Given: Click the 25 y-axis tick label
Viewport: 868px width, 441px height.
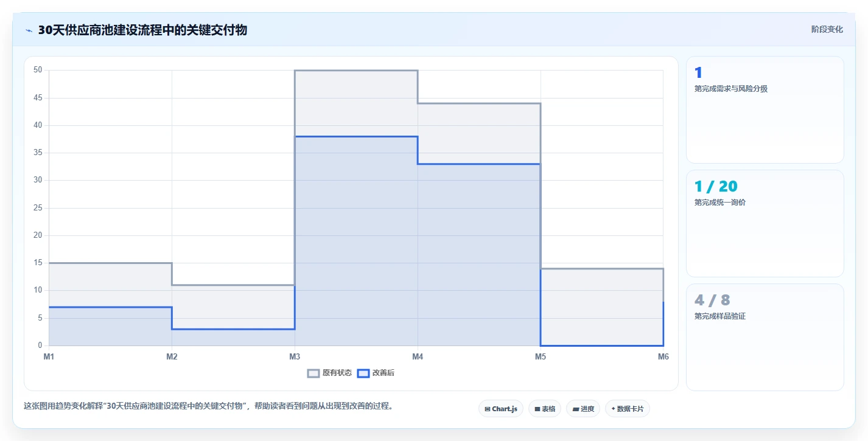Looking at the screenshot, I should (x=38, y=208).
